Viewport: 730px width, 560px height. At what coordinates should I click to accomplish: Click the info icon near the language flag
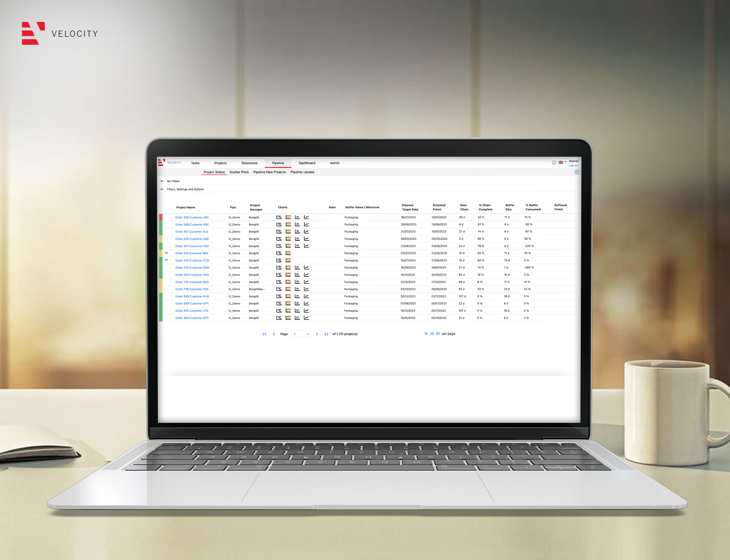coord(554,163)
